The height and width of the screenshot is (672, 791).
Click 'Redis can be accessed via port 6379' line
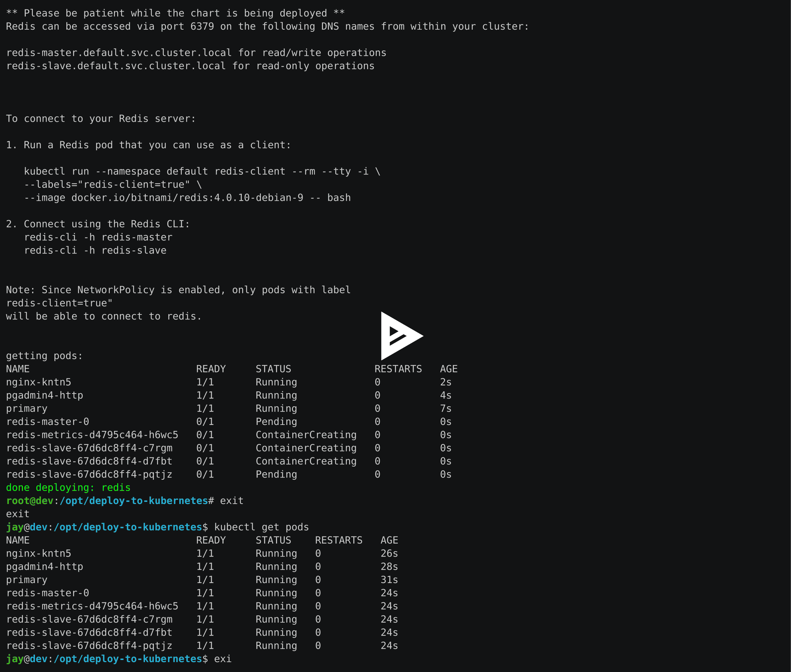(268, 26)
